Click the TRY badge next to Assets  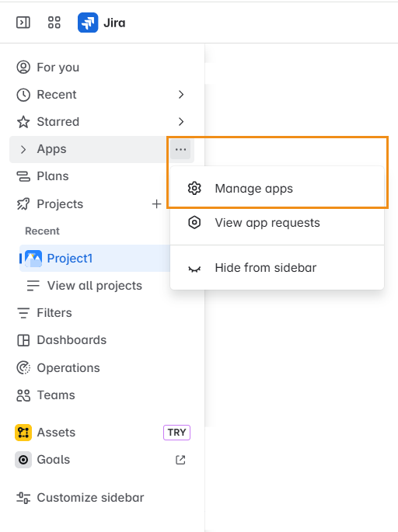pyautogui.click(x=176, y=433)
